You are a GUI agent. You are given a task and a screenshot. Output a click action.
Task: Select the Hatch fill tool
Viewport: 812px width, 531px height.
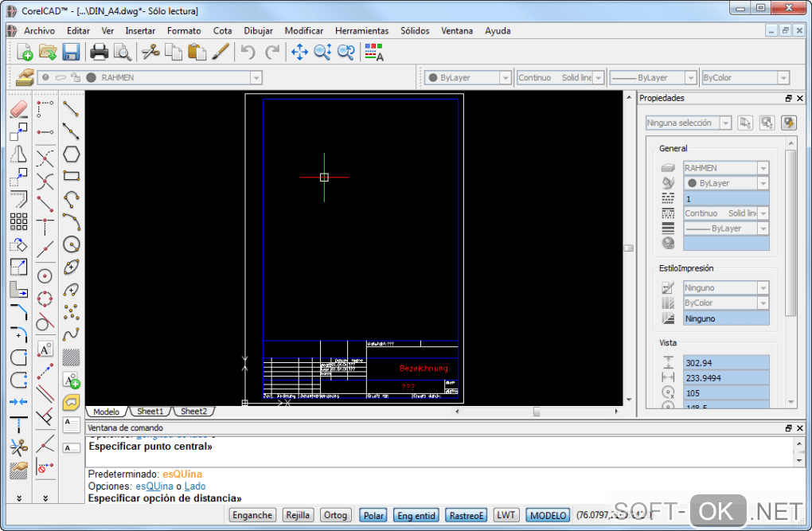pyautogui.click(x=72, y=357)
